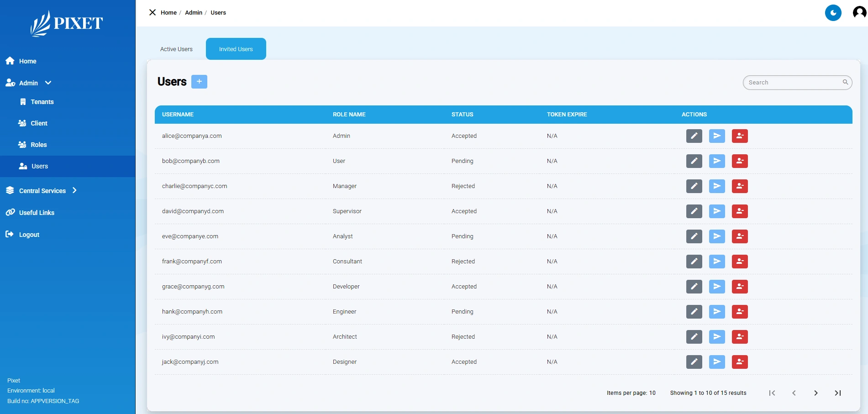
Task: Open Tenants in the sidebar
Action: point(42,102)
